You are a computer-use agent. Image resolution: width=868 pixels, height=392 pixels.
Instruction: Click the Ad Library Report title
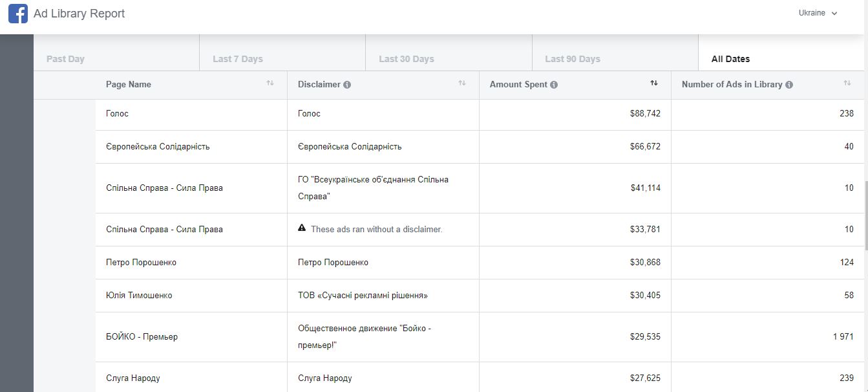(x=79, y=14)
